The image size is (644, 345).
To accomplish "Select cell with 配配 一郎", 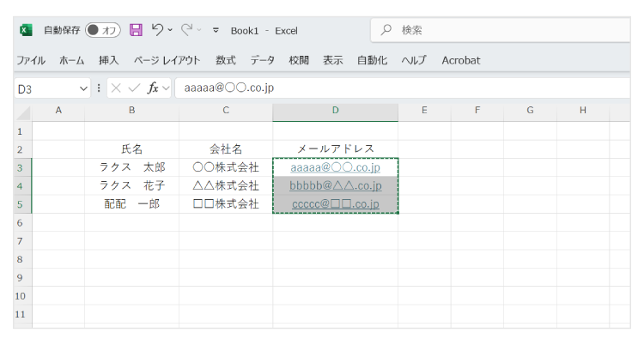I will click(x=132, y=204).
